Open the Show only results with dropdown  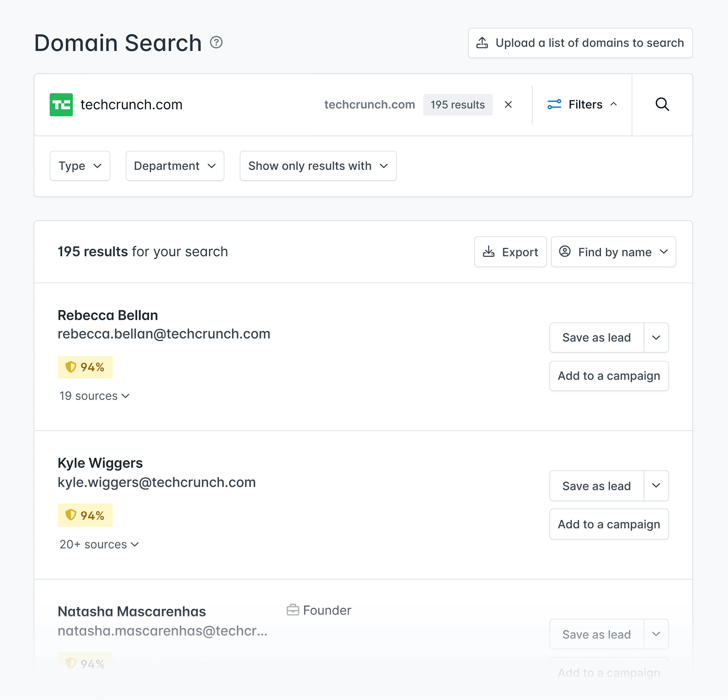[318, 166]
